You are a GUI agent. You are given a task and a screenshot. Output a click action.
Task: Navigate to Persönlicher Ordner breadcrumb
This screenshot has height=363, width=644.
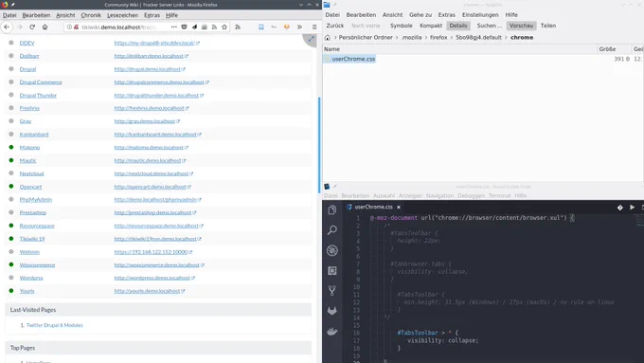[366, 37]
